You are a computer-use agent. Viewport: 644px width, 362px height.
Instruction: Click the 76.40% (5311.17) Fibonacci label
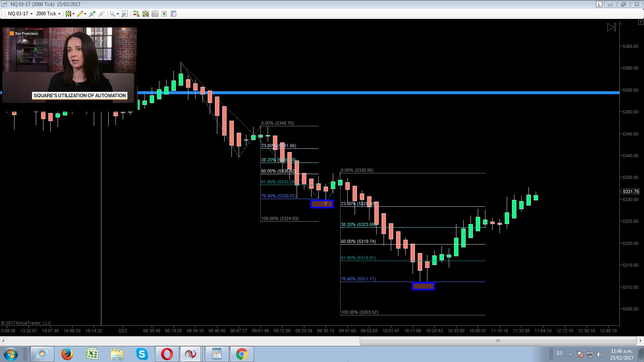358,279
